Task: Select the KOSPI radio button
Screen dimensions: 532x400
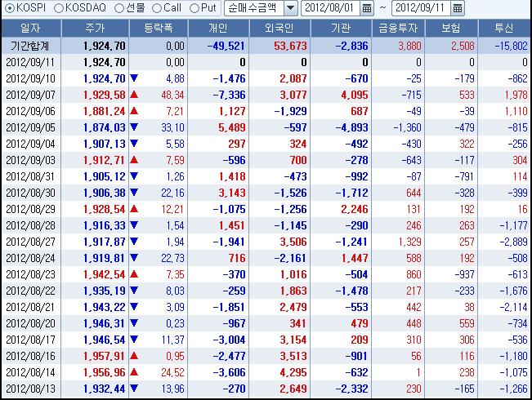Action: tap(10, 8)
